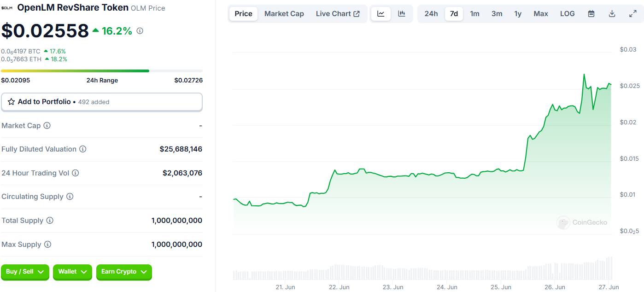Screen dimensions: 644x292
Task: Click Total Supply info icon
Action: 50,221
